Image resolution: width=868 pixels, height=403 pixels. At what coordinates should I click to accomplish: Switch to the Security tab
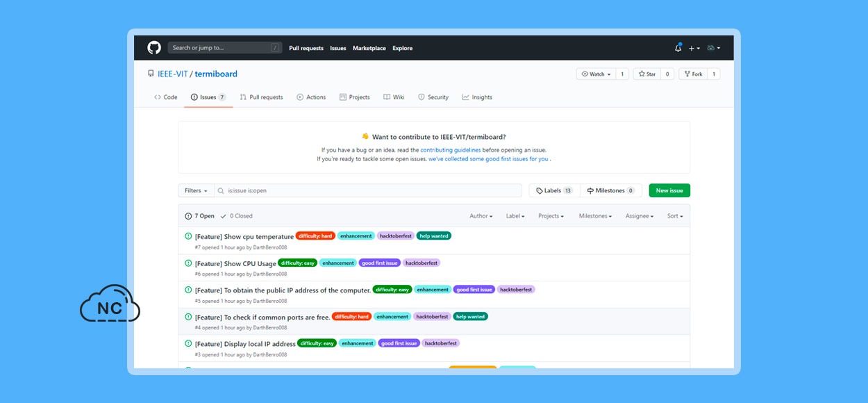pyautogui.click(x=433, y=97)
